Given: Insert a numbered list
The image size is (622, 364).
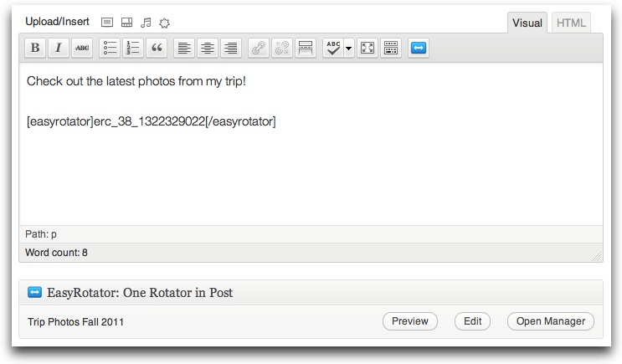Looking at the screenshot, I should coord(133,49).
